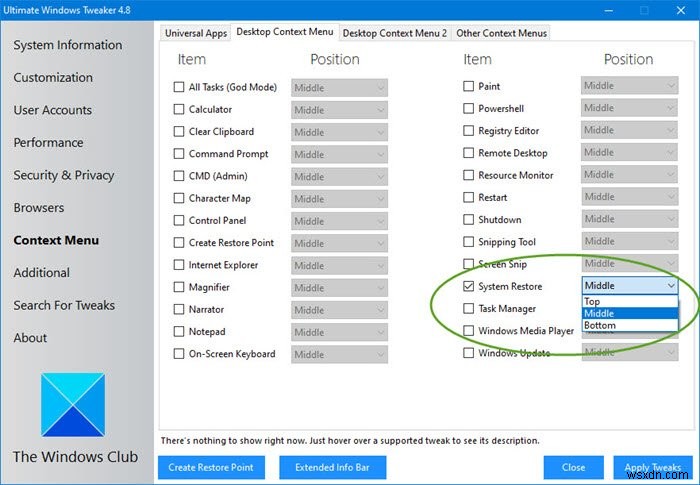This screenshot has height=485, width=700.
Task: Click The Windows Club logo image
Action: [x=73, y=405]
